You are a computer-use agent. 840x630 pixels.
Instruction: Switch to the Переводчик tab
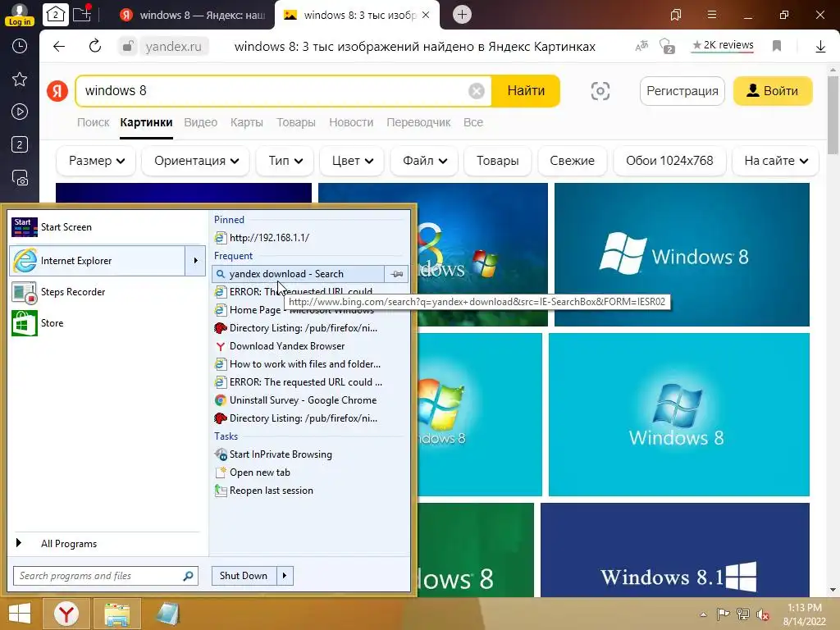click(418, 122)
